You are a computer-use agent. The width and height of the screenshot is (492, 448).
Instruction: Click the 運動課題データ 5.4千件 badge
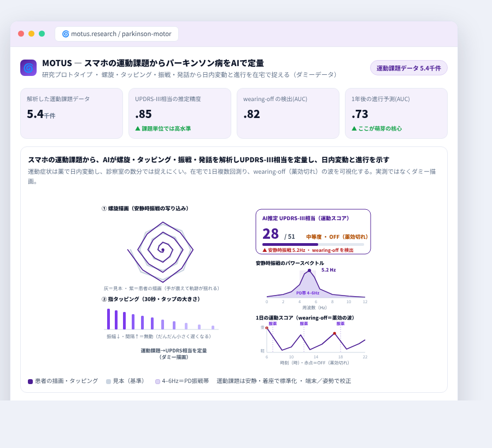pos(408,68)
